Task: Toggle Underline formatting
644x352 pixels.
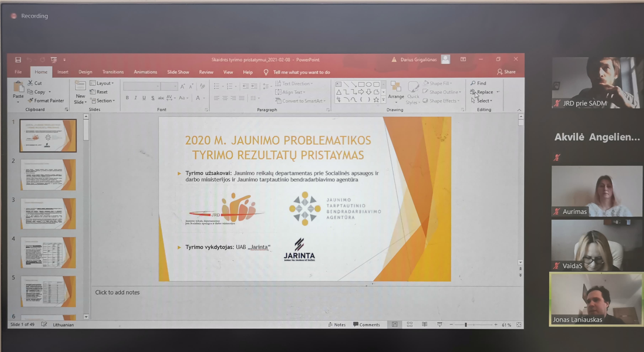Action: [x=144, y=98]
